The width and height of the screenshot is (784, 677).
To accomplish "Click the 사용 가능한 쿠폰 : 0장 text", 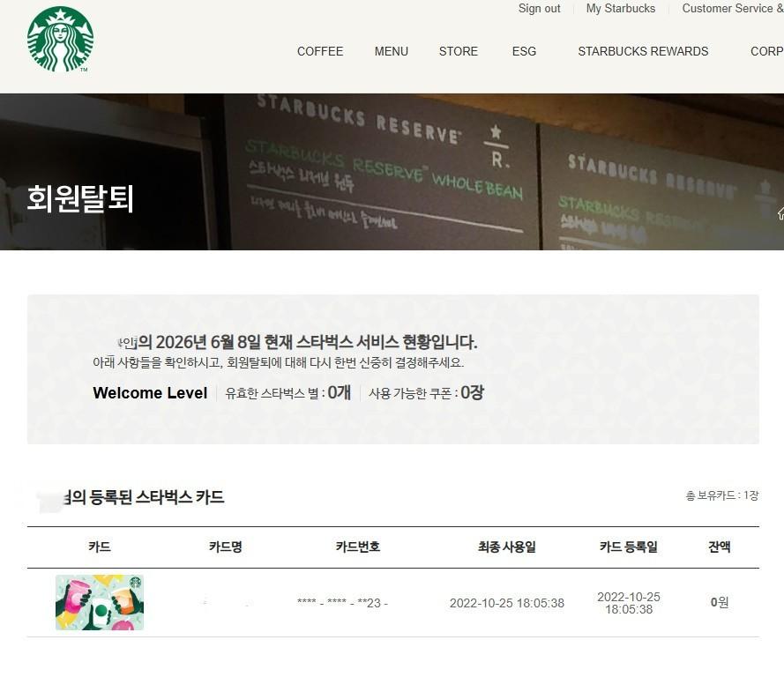I will (426, 393).
